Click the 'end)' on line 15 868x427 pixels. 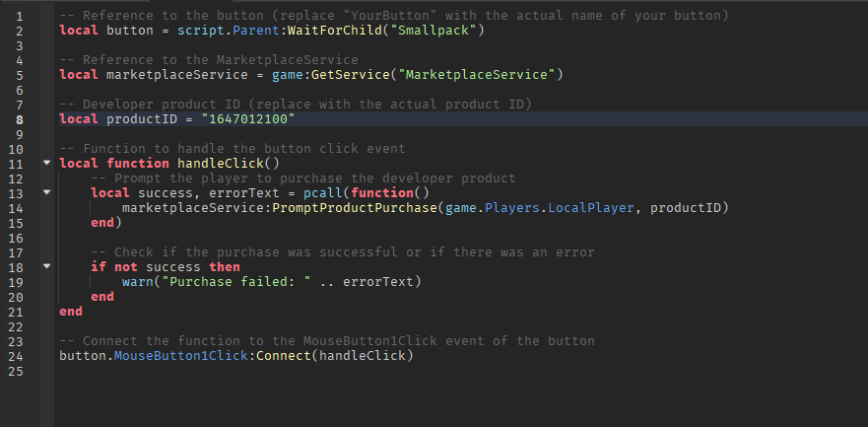pos(106,223)
